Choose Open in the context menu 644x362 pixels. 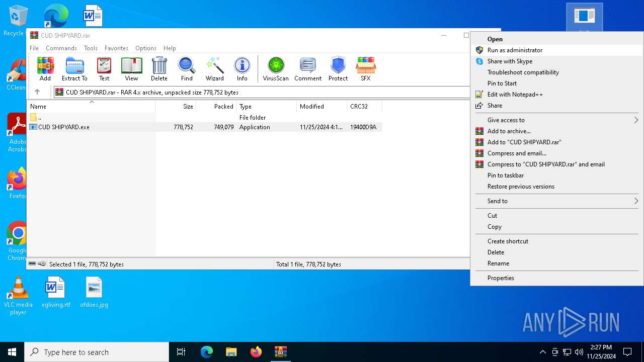point(557,39)
